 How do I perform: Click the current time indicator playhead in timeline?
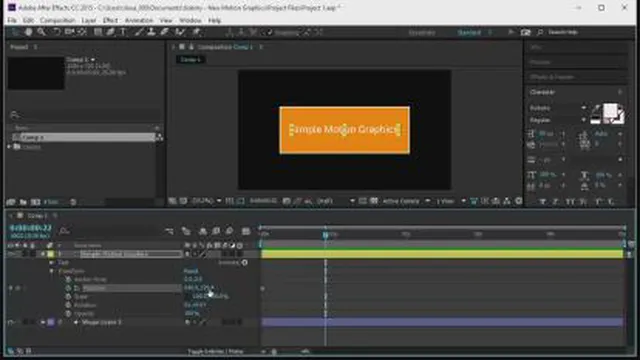(325, 235)
